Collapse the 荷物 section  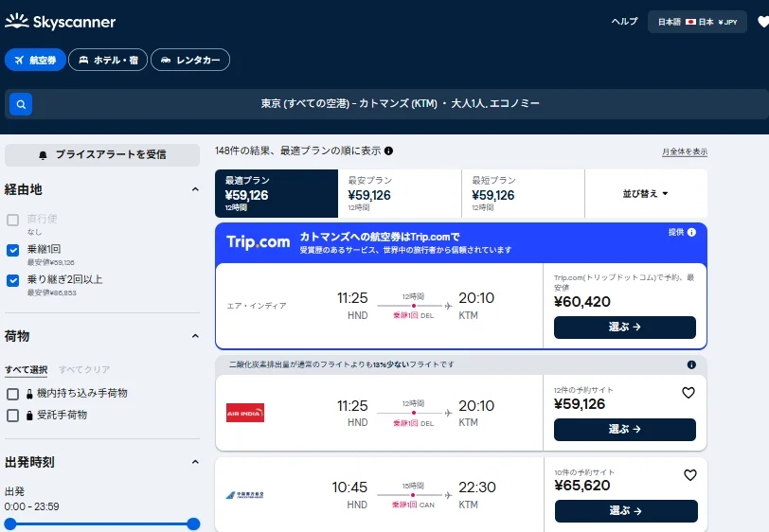pyautogui.click(x=195, y=336)
